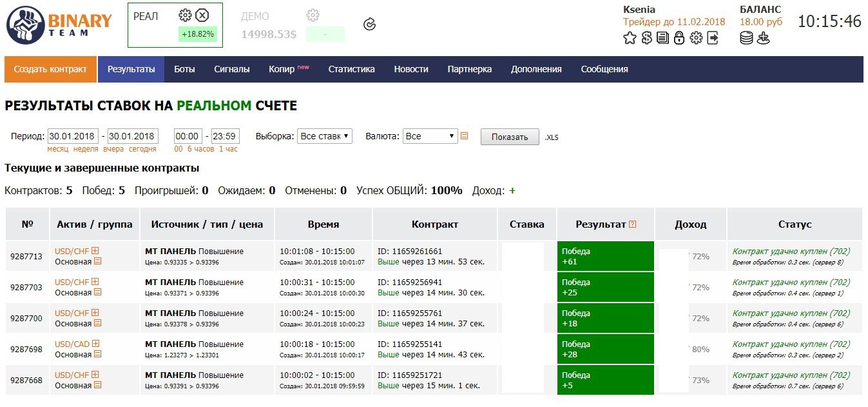Open the USD/CHF link in row 9287668
This screenshot has height=407, width=868.
pyautogui.click(x=72, y=375)
